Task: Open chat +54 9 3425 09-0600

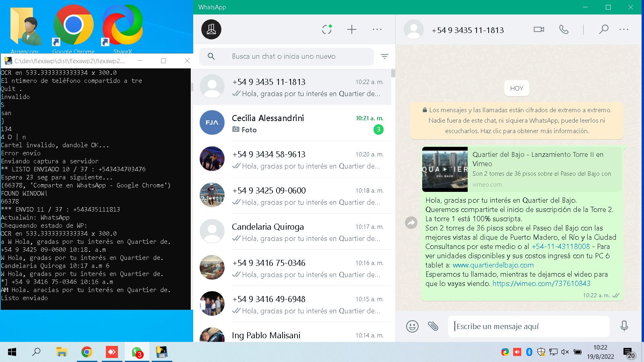Action: coord(292,195)
